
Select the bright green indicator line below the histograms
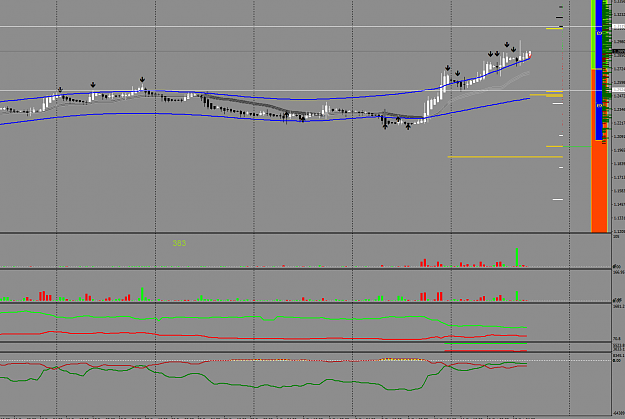[263, 318]
